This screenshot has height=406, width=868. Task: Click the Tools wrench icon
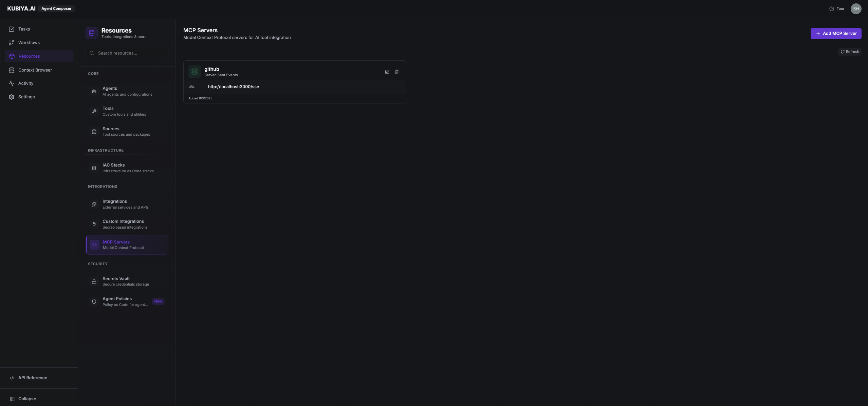pyautogui.click(x=94, y=111)
